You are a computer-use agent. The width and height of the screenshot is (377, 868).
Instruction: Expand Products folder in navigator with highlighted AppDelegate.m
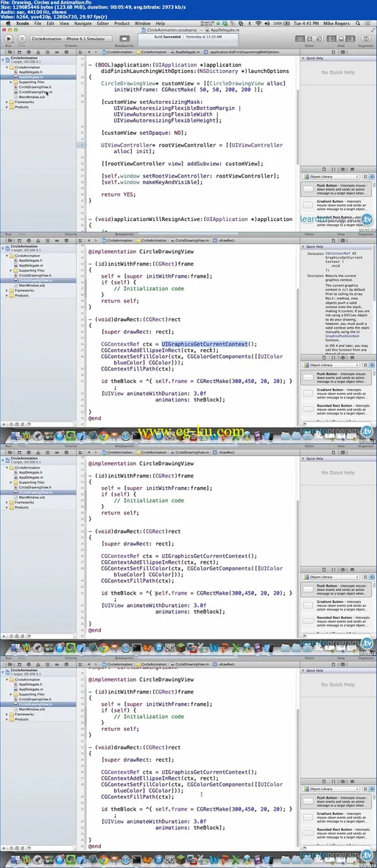(7, 107)
